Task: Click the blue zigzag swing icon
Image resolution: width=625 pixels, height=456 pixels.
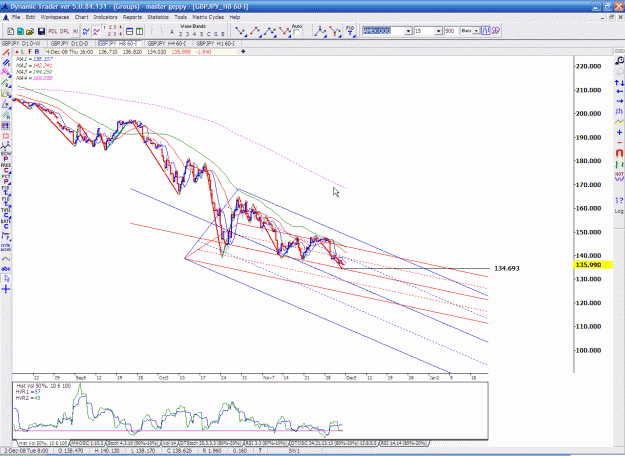Action: [x=86, y=31]
